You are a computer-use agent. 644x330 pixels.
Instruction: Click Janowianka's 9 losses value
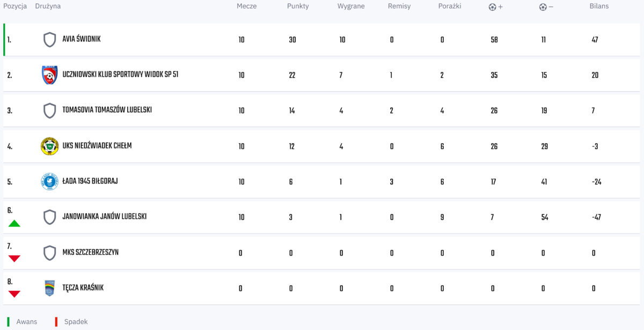tap(442, 217)
